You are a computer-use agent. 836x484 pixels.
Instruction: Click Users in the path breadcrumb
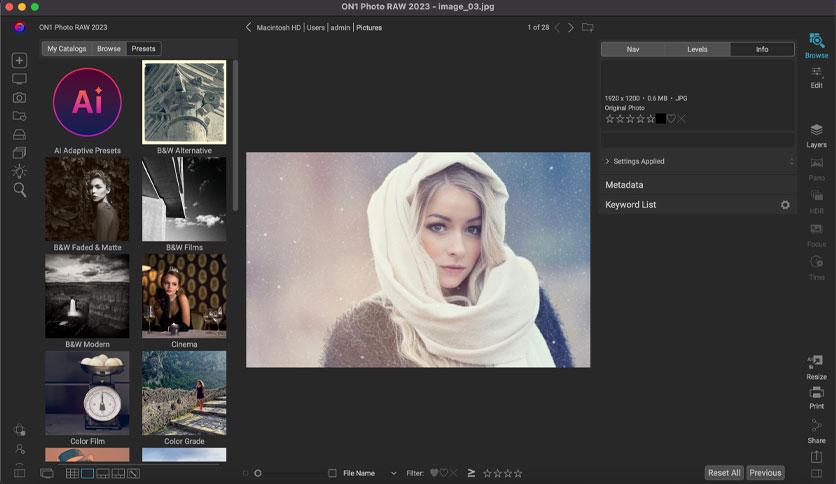pos(316,27)
